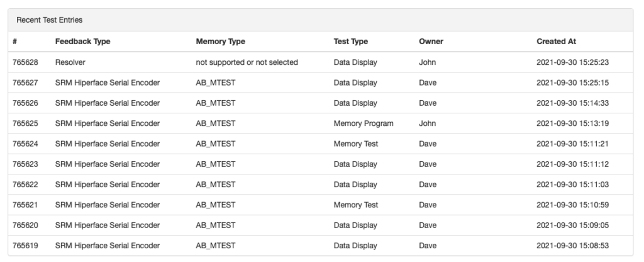The width and height of the screenshot is (644, 262).
Task: Click the Test Type column header
Action: (350, 42)
